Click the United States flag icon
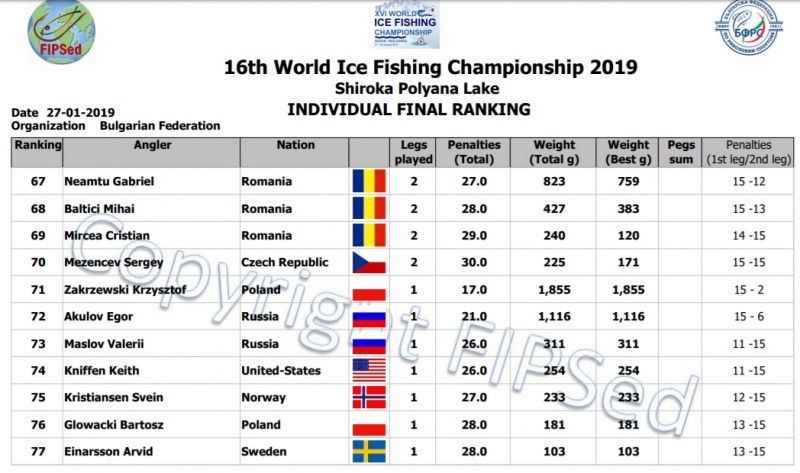Viewport: 800px width, 473px height. point(369,371)
